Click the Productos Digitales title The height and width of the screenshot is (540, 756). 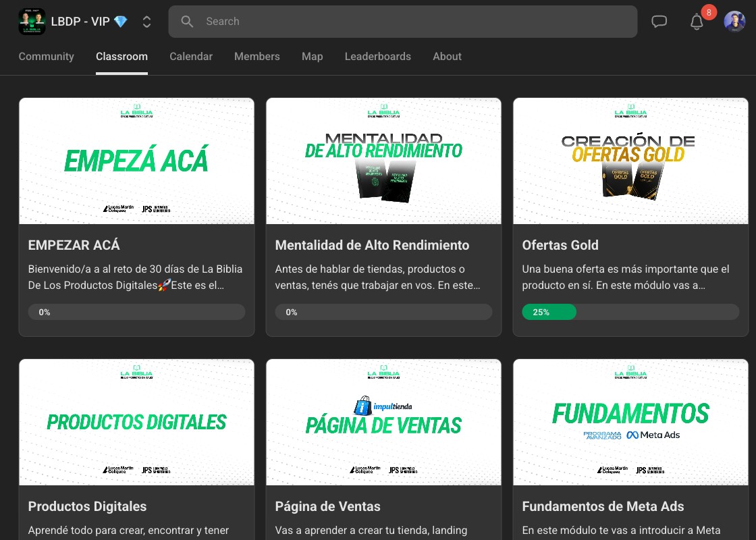tap(87, 506)
